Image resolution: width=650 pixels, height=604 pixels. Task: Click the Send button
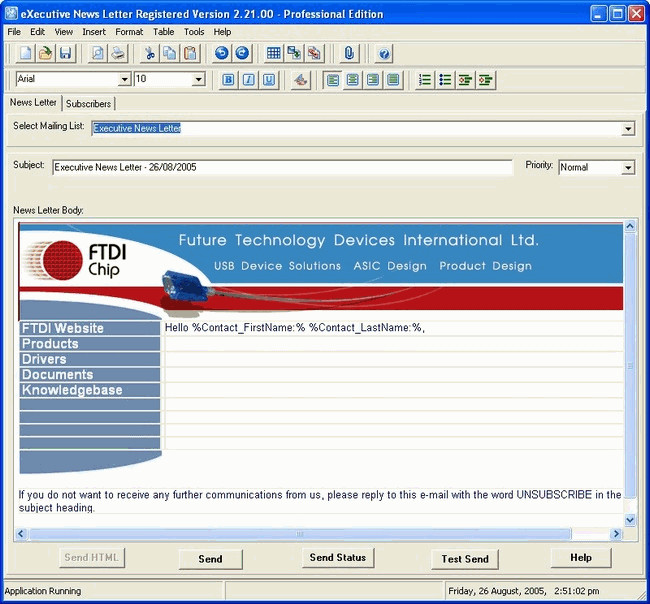pos(210,559)
